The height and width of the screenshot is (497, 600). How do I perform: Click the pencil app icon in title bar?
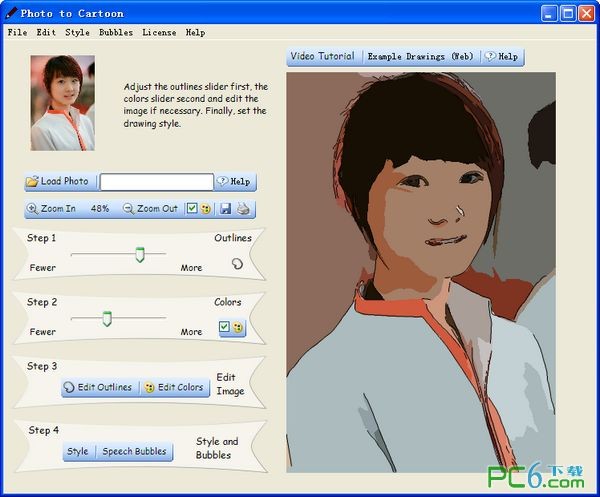11,13
